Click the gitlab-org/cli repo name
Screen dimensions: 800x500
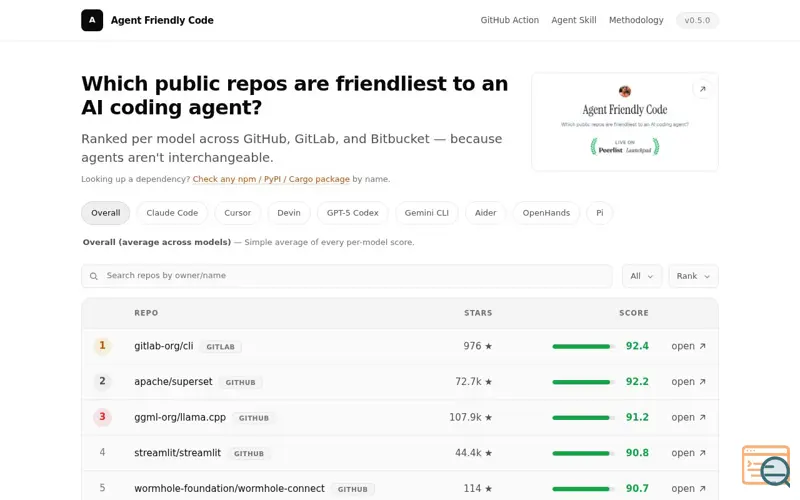(164, 346)
